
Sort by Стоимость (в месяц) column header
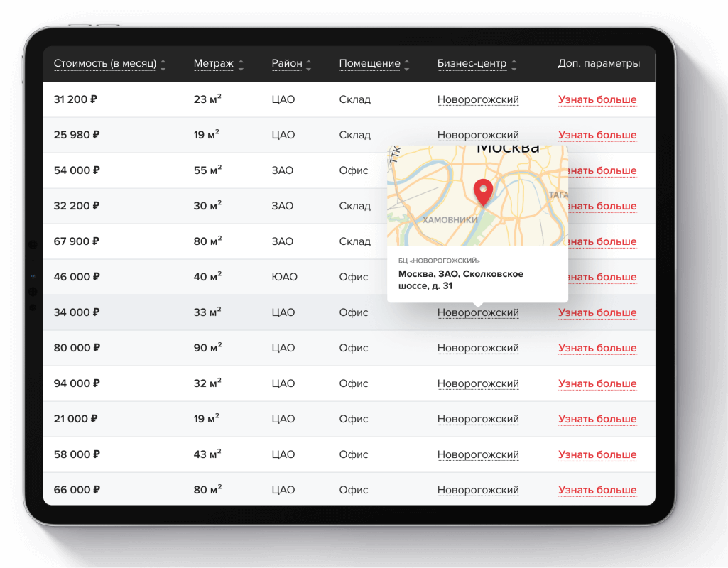click(x=105, y=63)
